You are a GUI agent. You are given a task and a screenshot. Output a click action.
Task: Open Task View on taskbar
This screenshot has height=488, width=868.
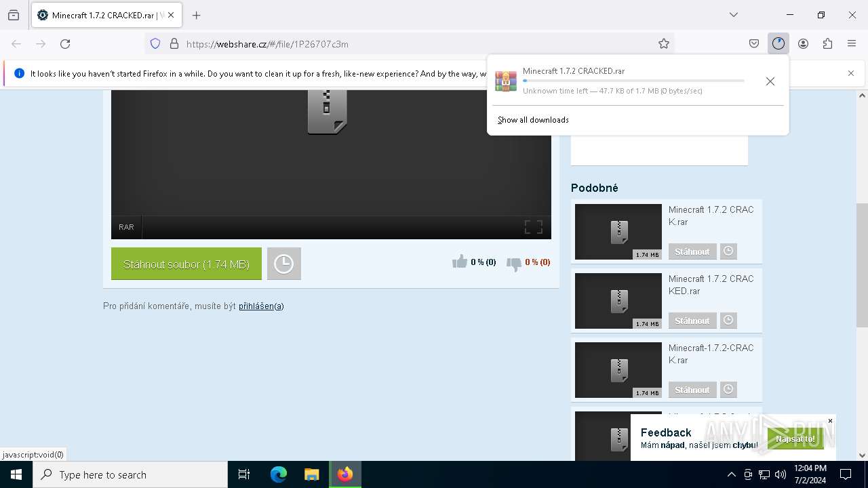(244, 474)
